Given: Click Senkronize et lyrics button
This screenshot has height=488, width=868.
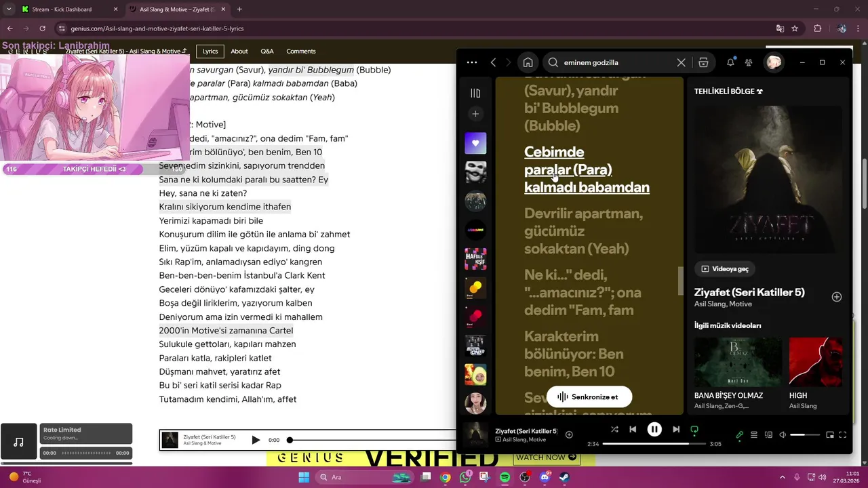Looking at the screenshot, I should [589, 396].
